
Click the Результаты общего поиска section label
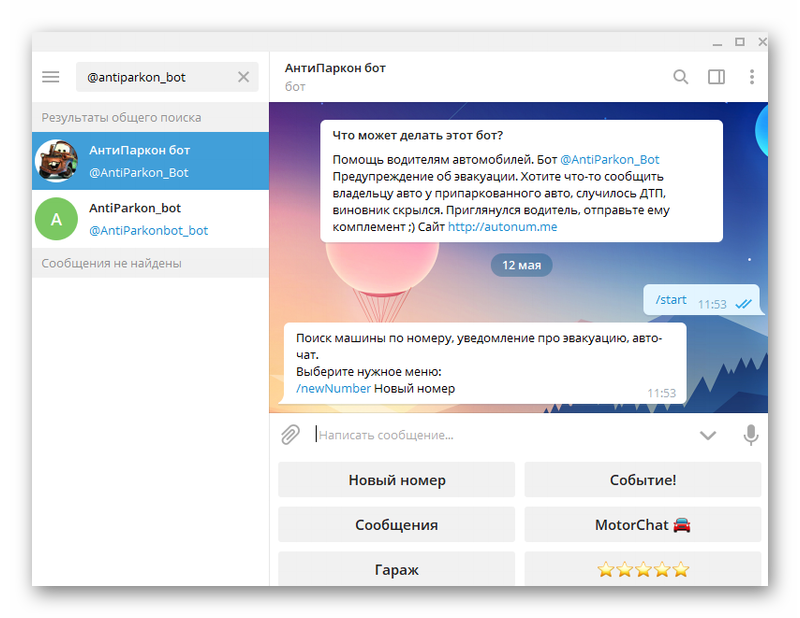coord(121,118)
